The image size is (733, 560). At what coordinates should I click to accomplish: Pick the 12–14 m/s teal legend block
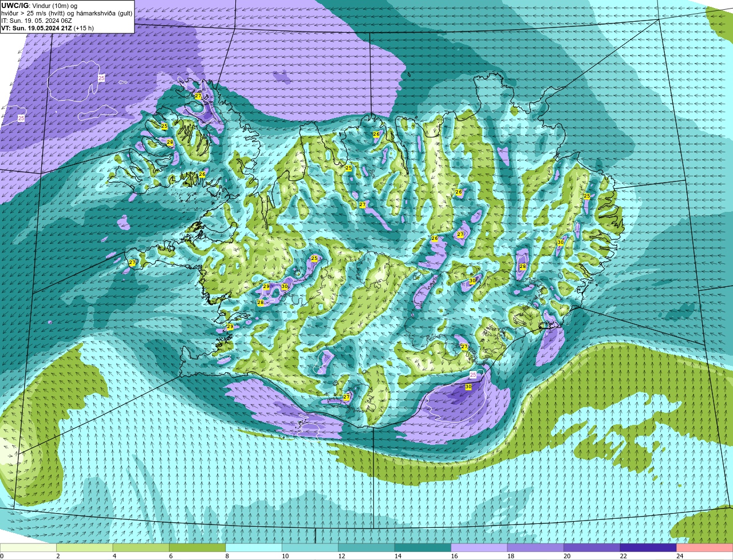(x=366, y=547)
